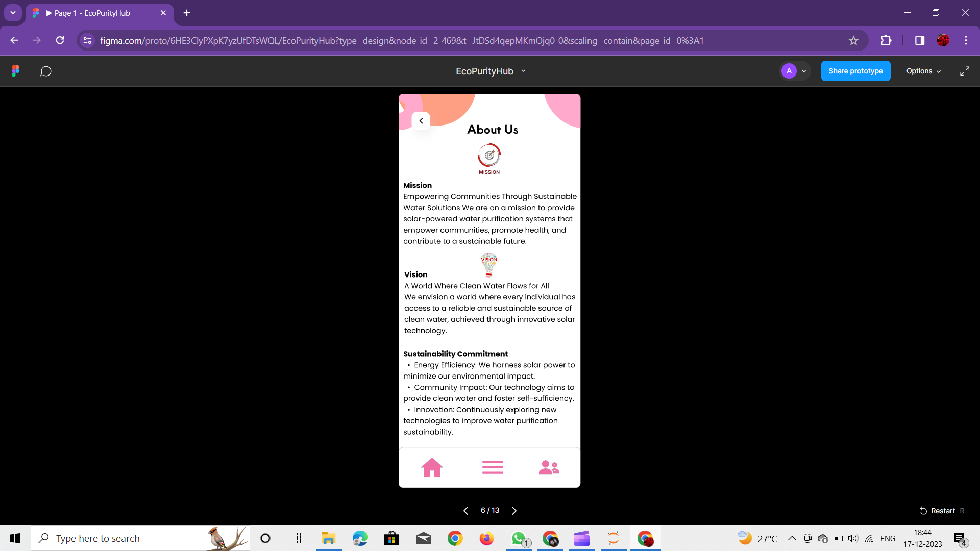
Task: Click the Windows taskbar search box
Action: click(x=128, y=538)
